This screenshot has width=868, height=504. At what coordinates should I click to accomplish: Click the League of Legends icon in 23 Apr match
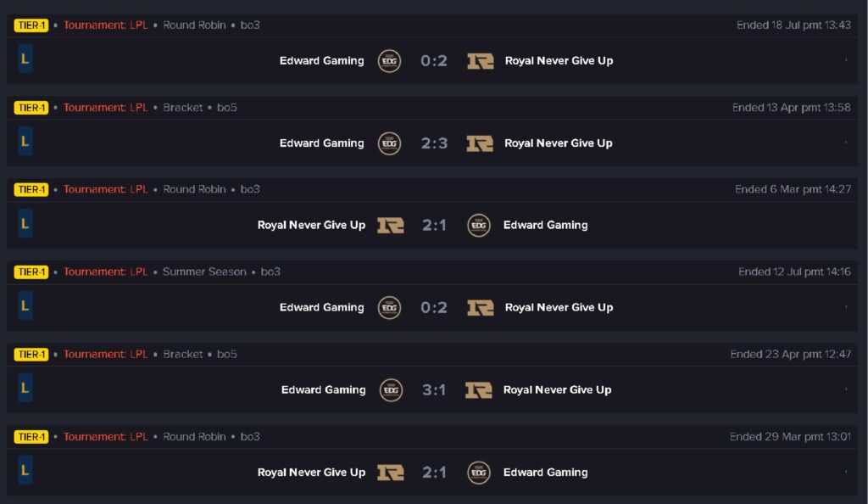pyautogui.click(x=25, y=389)
